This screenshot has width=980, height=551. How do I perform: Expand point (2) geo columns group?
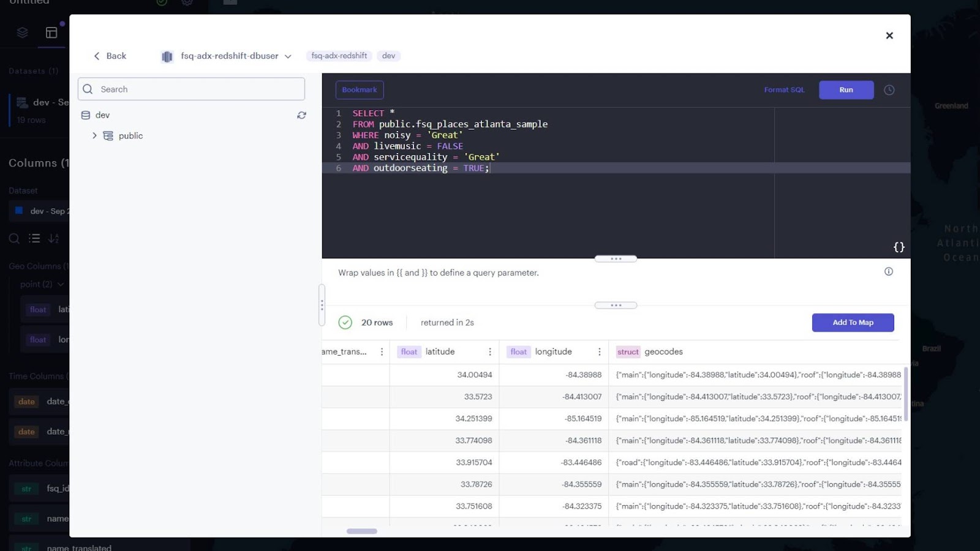click(42, 284)
